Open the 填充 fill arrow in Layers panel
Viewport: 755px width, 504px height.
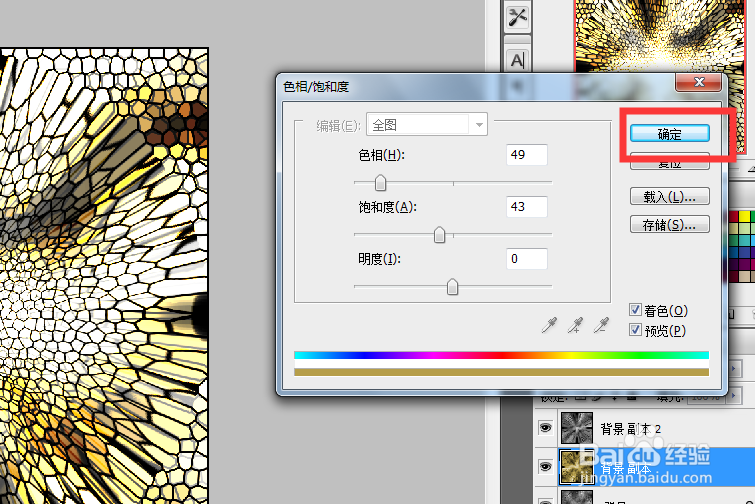tap(734, 395)
